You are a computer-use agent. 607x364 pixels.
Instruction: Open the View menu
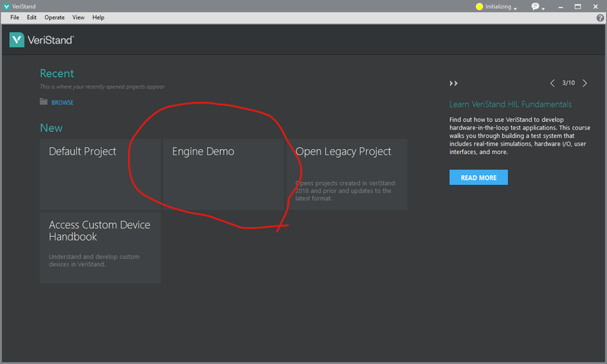tap(78, 18)
